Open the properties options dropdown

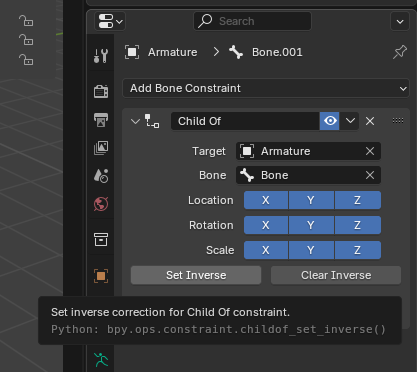coord(400,21)
